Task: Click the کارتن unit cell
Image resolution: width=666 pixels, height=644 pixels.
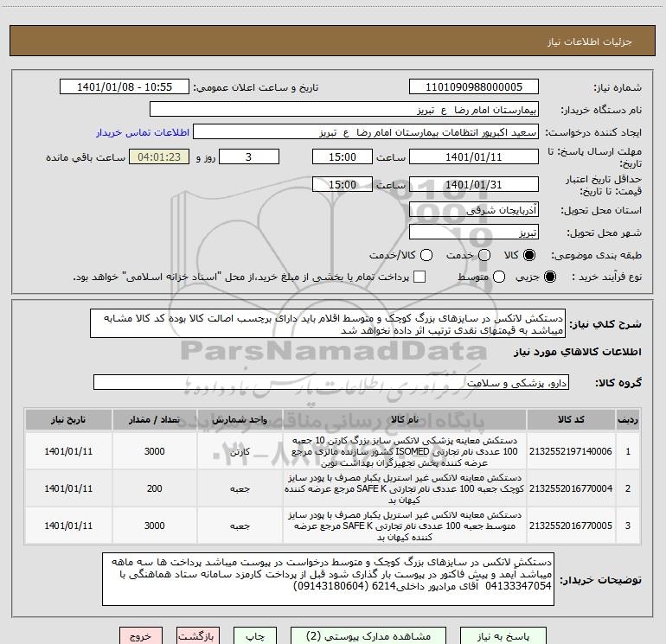Action: click(240, 451)
